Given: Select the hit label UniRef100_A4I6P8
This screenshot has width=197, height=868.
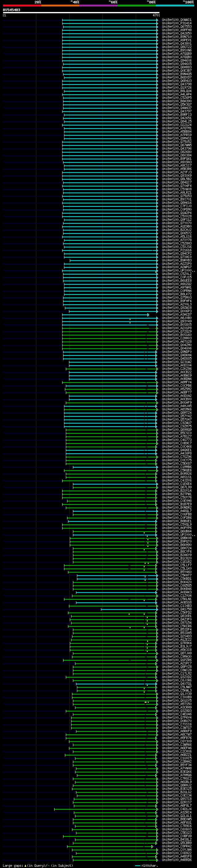Looking at the screenshot, I should click(x=176, y=453).
